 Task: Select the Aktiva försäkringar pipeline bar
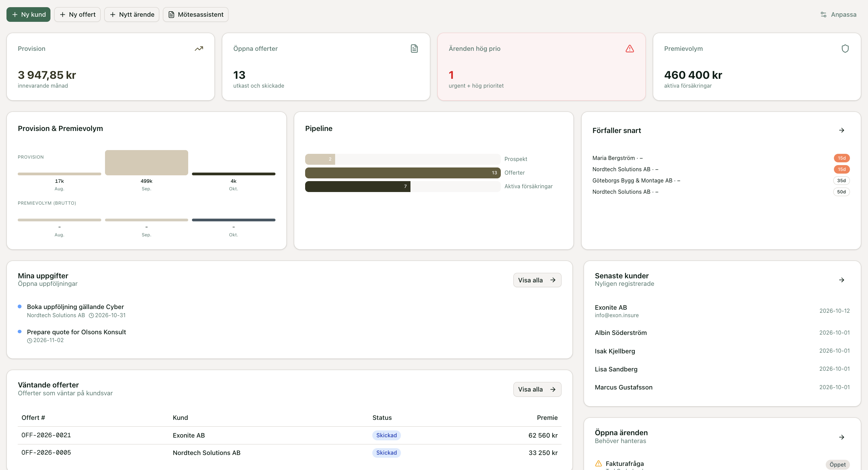click(403, 187)
